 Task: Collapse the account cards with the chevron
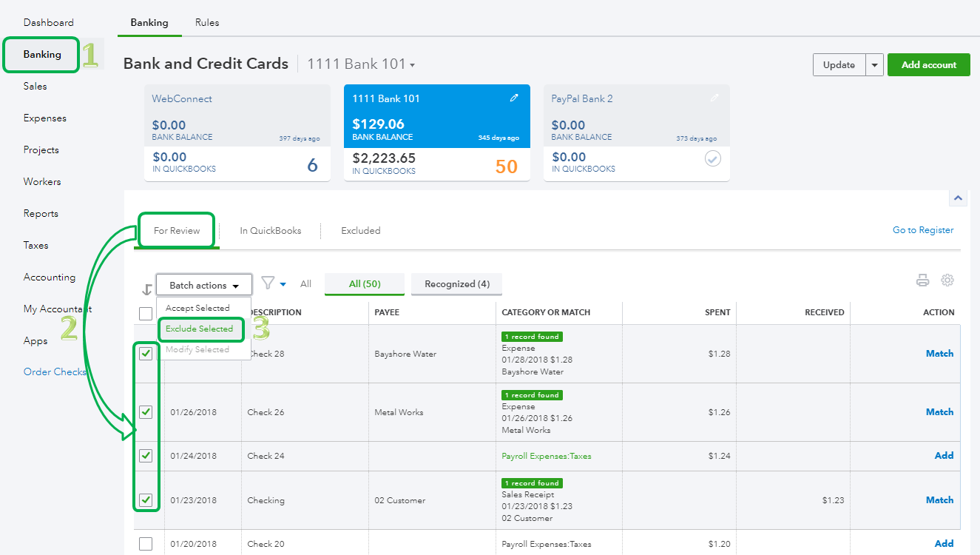tap(958, 198)
